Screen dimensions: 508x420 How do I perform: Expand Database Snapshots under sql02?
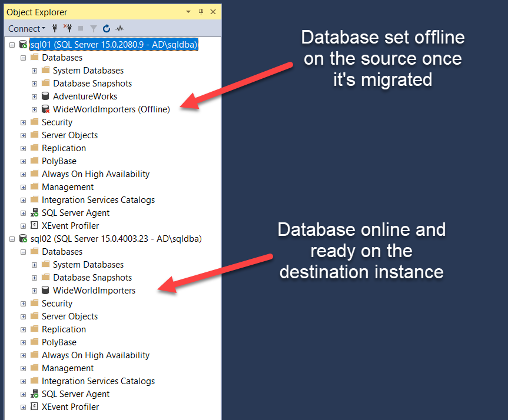pos(34,278)
